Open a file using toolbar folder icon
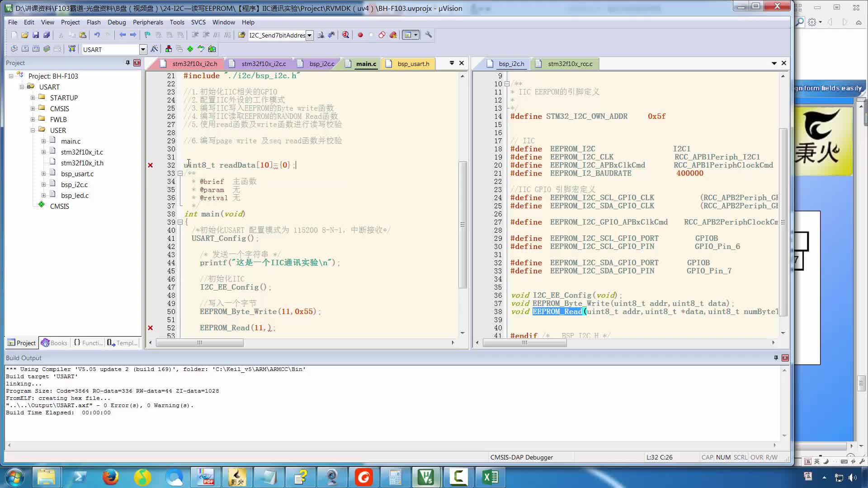 point(25,35)
